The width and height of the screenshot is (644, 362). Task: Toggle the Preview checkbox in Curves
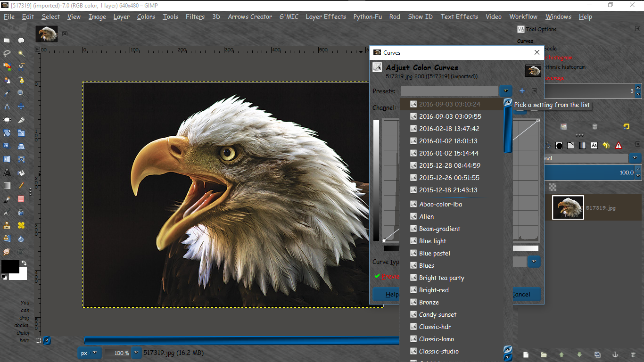pyautogui.click(x=377, y=276)
